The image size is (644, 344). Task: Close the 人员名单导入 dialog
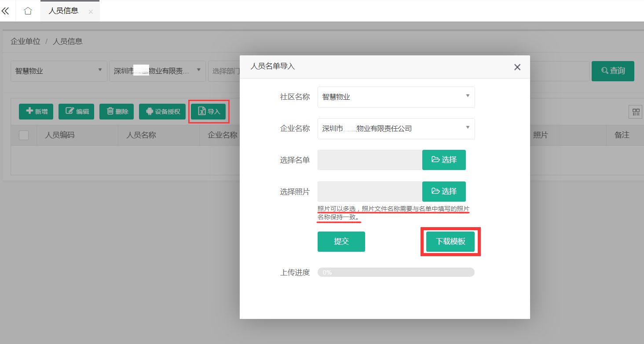point(517,67)
